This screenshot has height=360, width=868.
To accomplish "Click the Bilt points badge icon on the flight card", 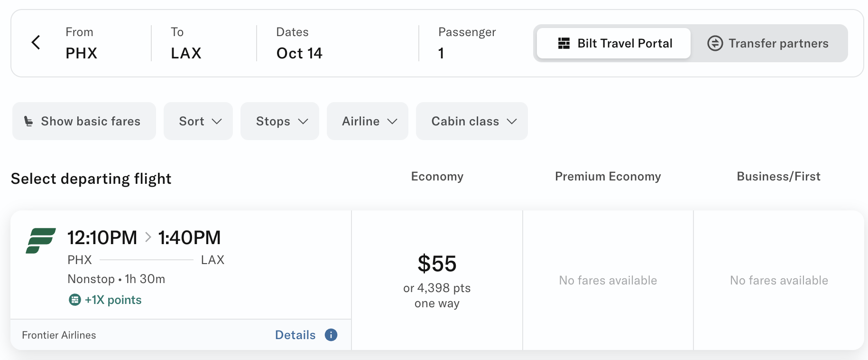I will (75, 300).
